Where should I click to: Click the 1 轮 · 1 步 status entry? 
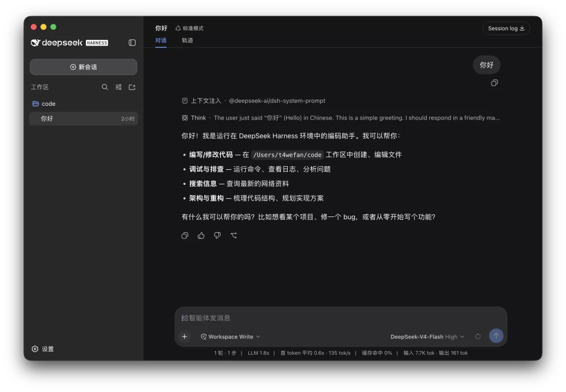pos(225,353)
